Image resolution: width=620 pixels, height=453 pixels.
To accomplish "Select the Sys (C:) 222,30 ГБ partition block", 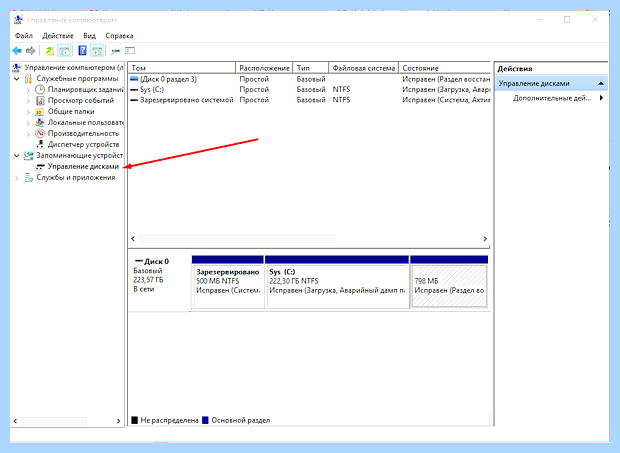I will coord(337,282).
